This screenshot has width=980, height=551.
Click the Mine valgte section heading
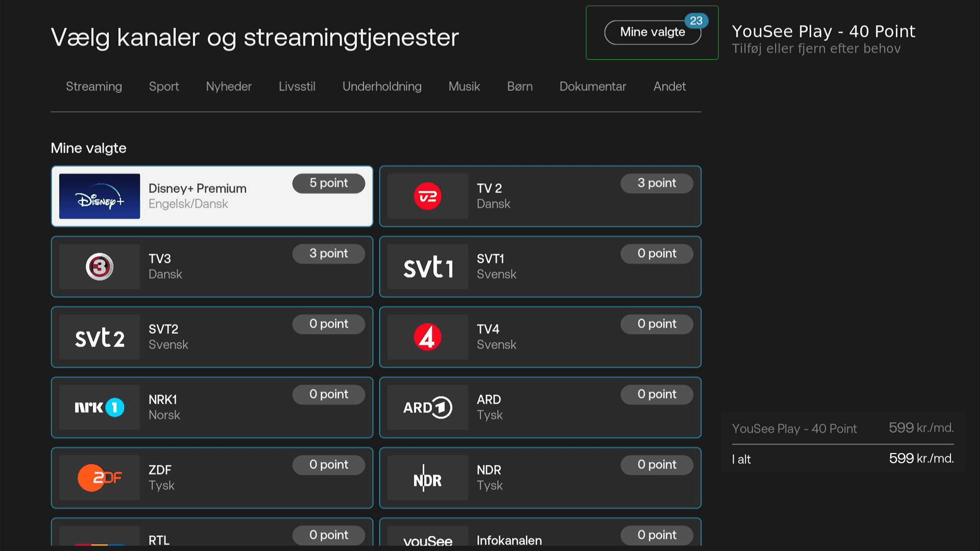tap(88, 148)
